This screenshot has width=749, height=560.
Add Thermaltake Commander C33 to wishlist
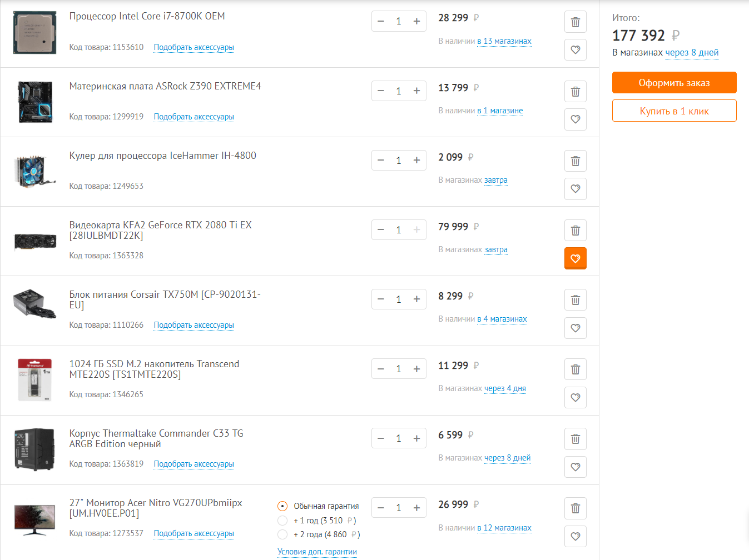click(576, 467)
